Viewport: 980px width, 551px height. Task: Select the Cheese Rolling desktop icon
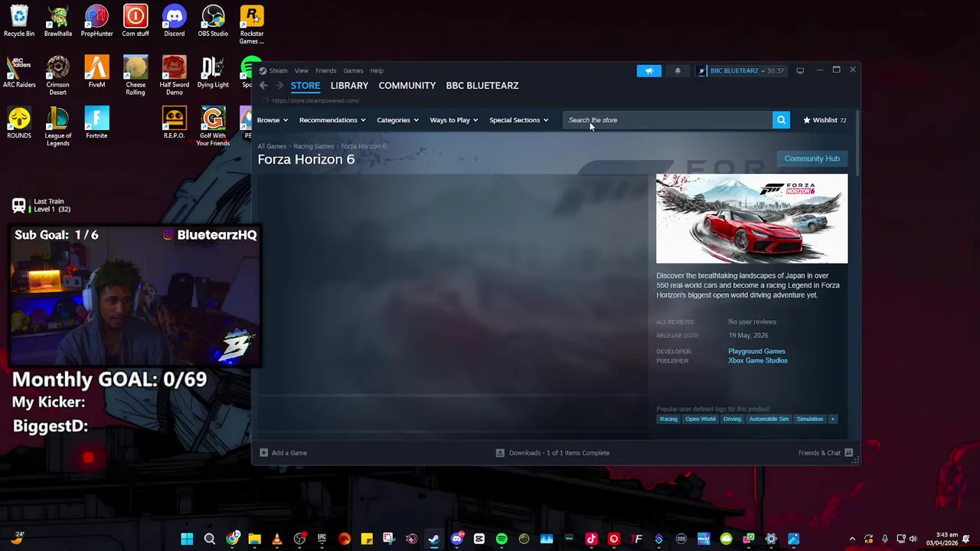[x=136, y=76]
